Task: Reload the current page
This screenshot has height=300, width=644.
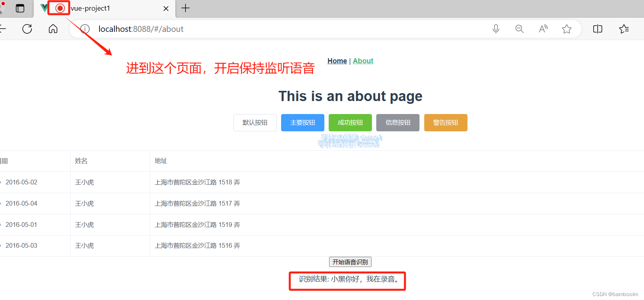Action: click(x=27, y=29)
